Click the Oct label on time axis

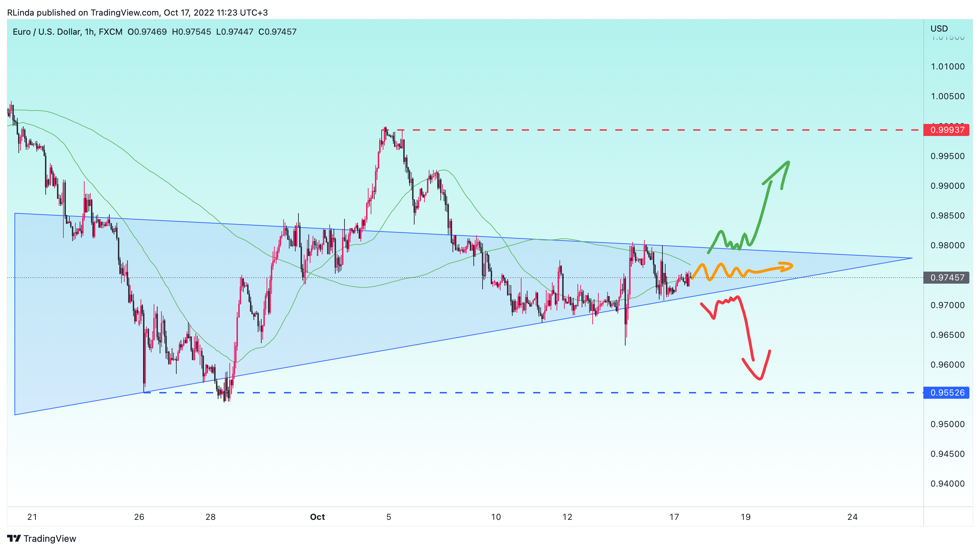point(317,517)
